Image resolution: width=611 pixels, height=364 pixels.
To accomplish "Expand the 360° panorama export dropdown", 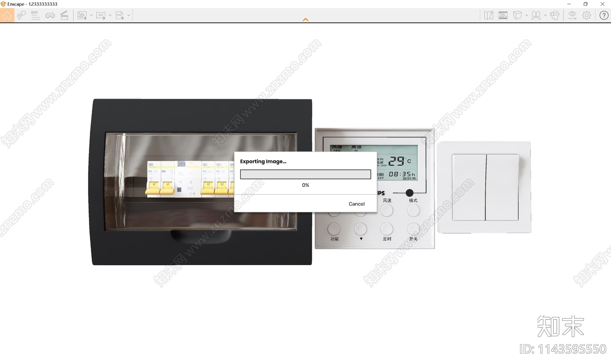I will (x=110, y=15).
